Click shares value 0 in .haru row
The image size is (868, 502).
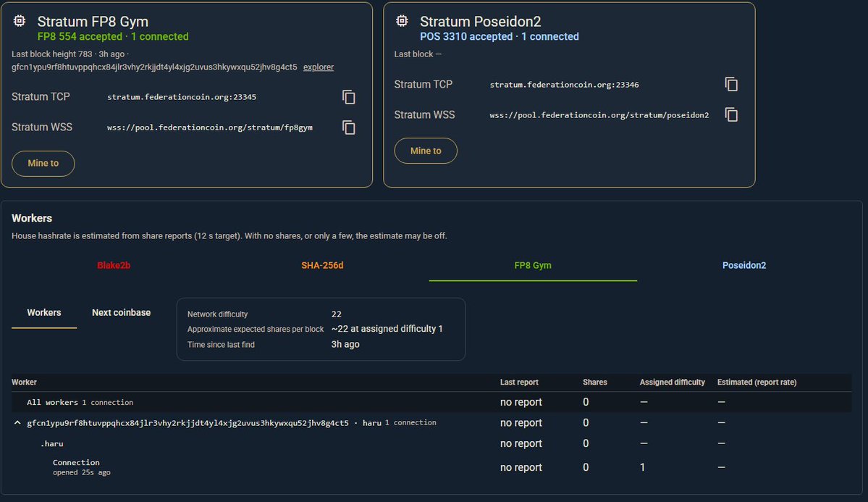pos(586,444)
